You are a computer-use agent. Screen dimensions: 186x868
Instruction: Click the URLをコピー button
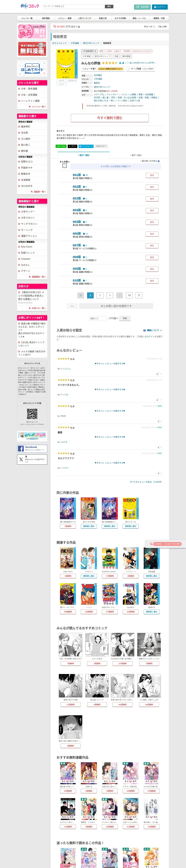click(x=101, y=146)
